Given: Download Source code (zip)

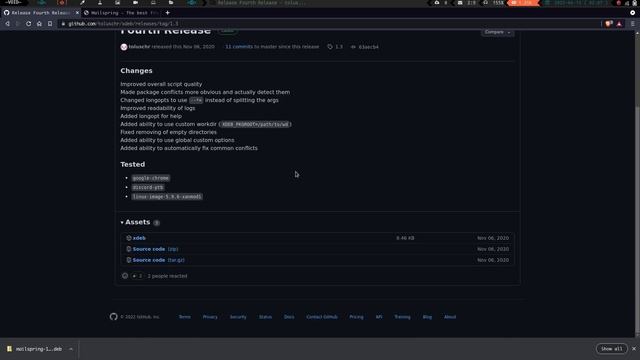Looking at the screenshot, I should 155,249.
